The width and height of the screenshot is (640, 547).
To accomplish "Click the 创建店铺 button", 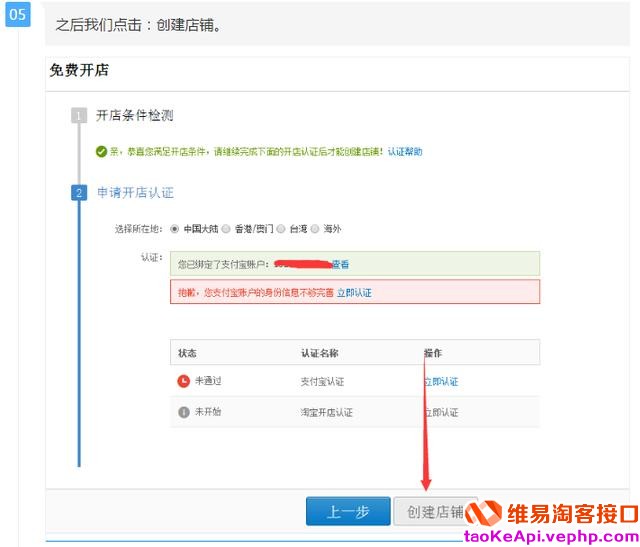I will point(435,511).
